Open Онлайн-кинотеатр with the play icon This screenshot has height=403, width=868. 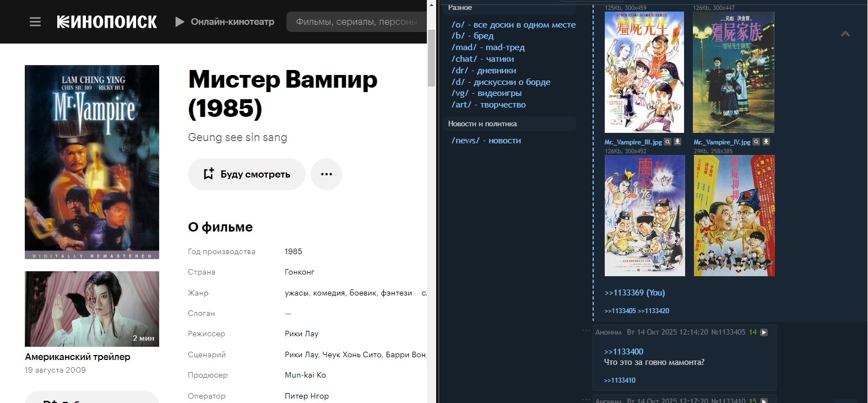pos(225,22)
